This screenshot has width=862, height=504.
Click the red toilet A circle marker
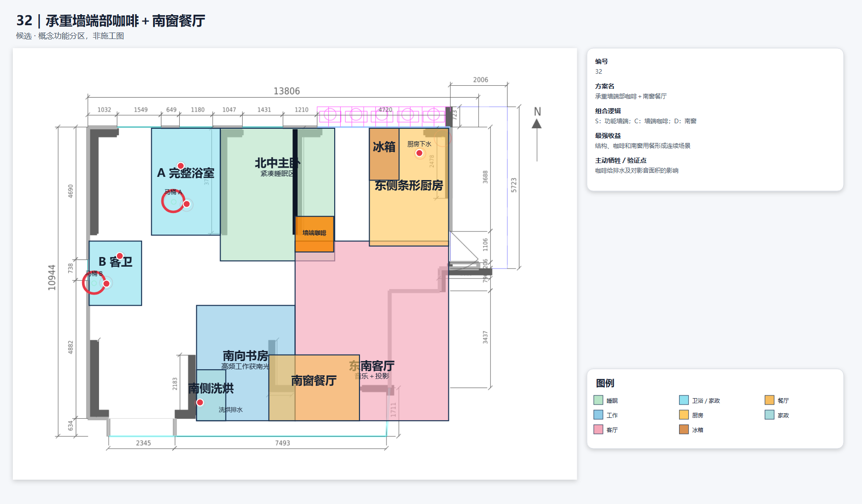[x=173, y=202]
